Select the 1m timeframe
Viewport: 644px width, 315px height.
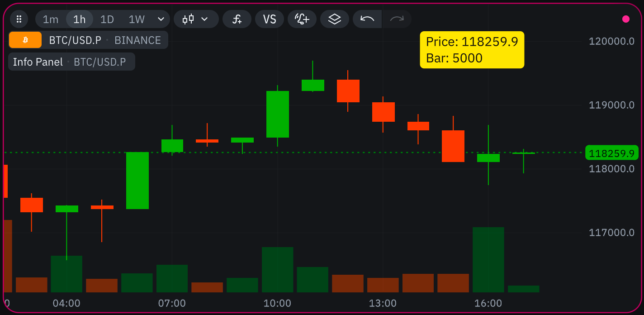click(x=51, y=19)
